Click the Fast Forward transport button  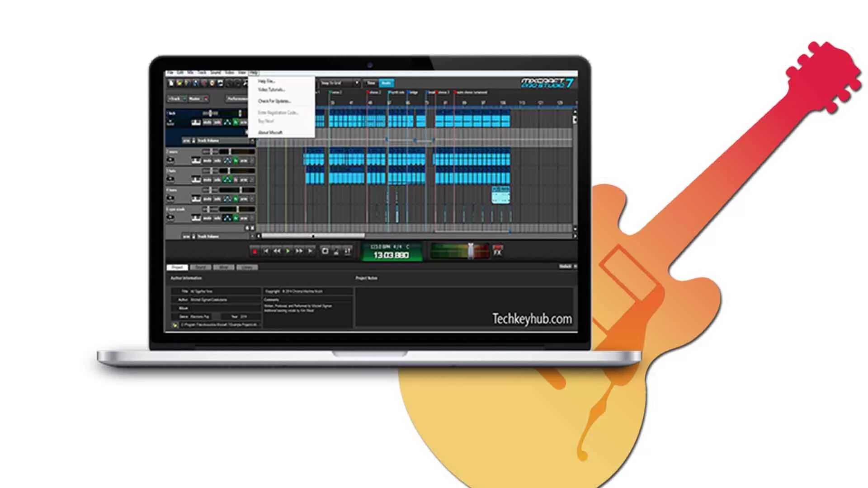(299, 251)
